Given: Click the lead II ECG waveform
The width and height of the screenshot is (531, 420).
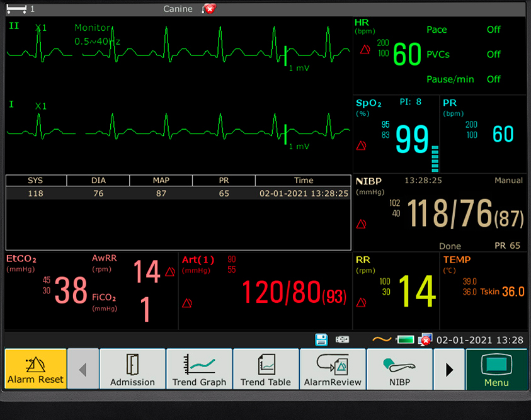Looking at the screenshot, I should pos(178,45).
